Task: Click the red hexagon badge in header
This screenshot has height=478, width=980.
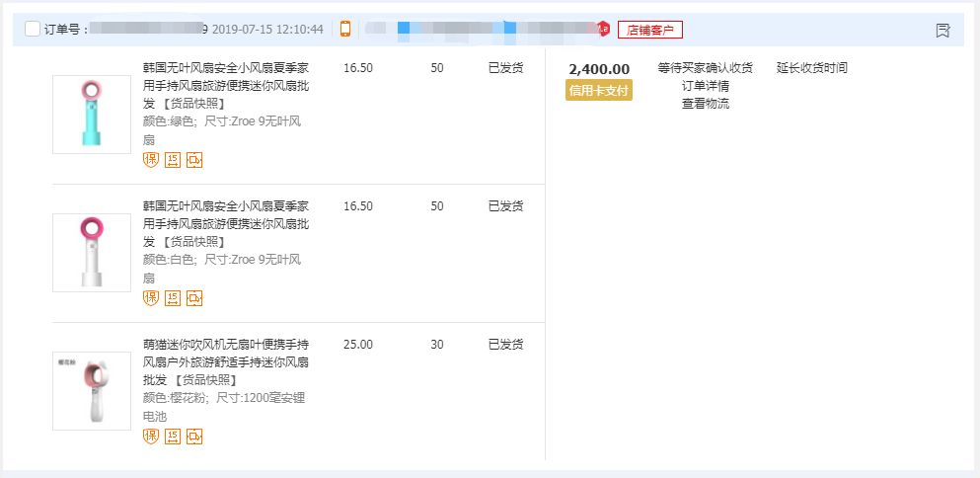Action: tap(603, 29)
